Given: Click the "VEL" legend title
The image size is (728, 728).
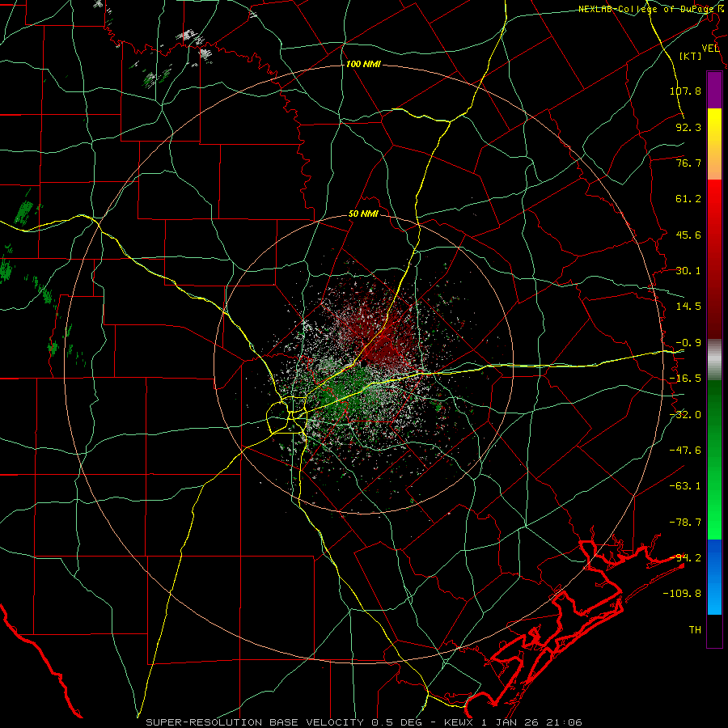Looking at the screenshot, I should [x=711, y=49].
